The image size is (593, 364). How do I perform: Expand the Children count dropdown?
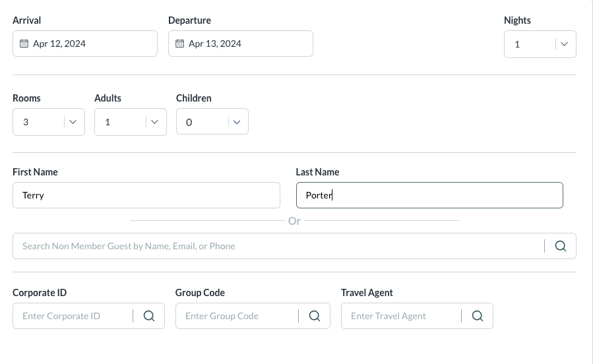pos(212,122)
